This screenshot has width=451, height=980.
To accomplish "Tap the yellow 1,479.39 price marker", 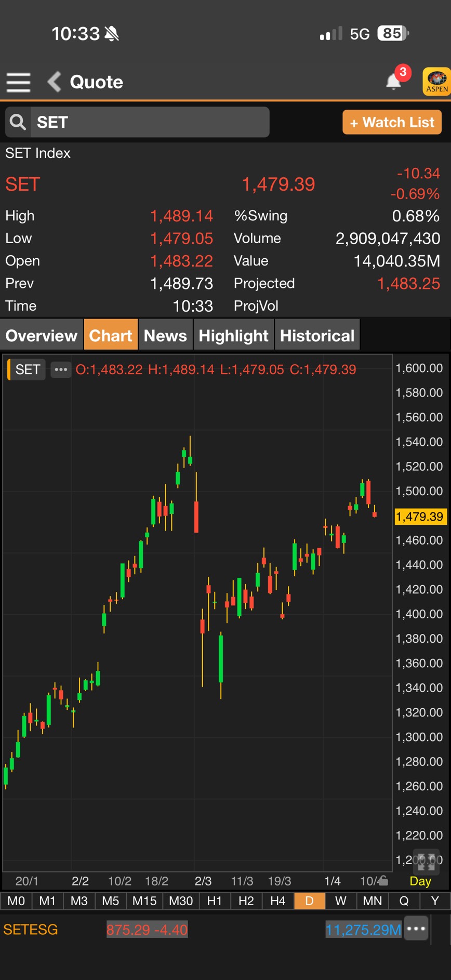I will pyautogui.click(x=420, y=517).
